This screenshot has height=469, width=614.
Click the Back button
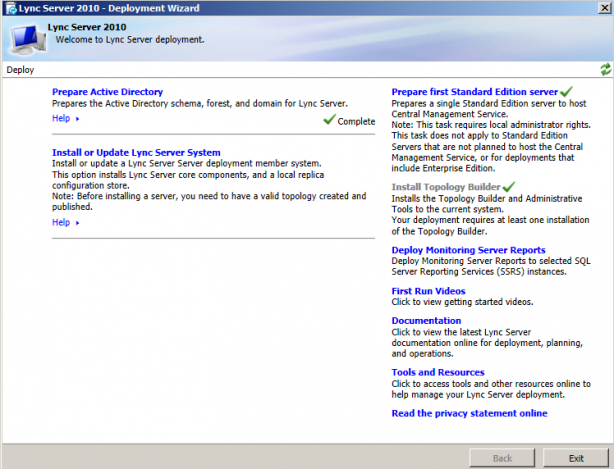point(504,458)
